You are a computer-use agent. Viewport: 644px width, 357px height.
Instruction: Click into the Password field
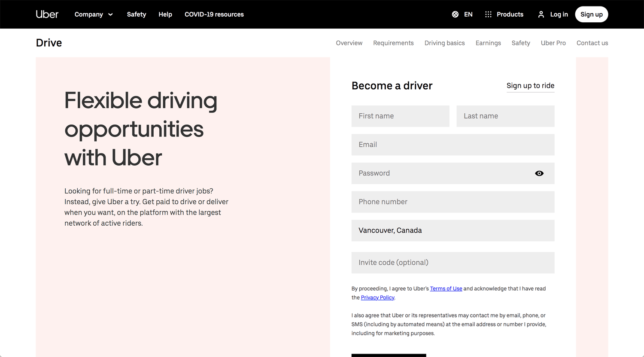453,173
